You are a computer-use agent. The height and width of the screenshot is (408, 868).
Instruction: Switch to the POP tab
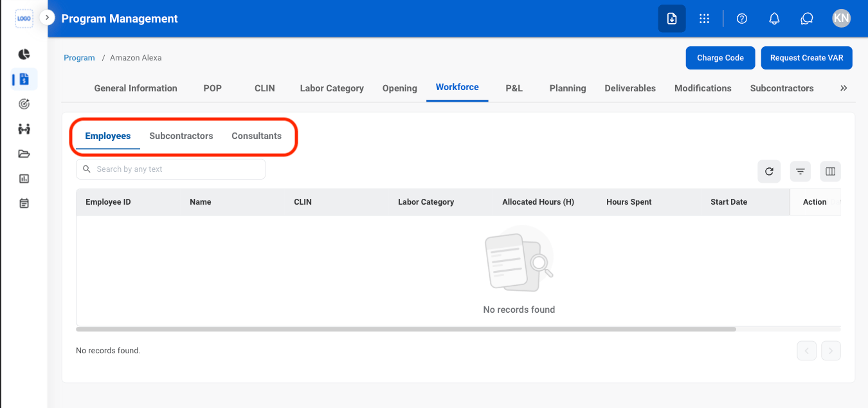tap(212, 88)
